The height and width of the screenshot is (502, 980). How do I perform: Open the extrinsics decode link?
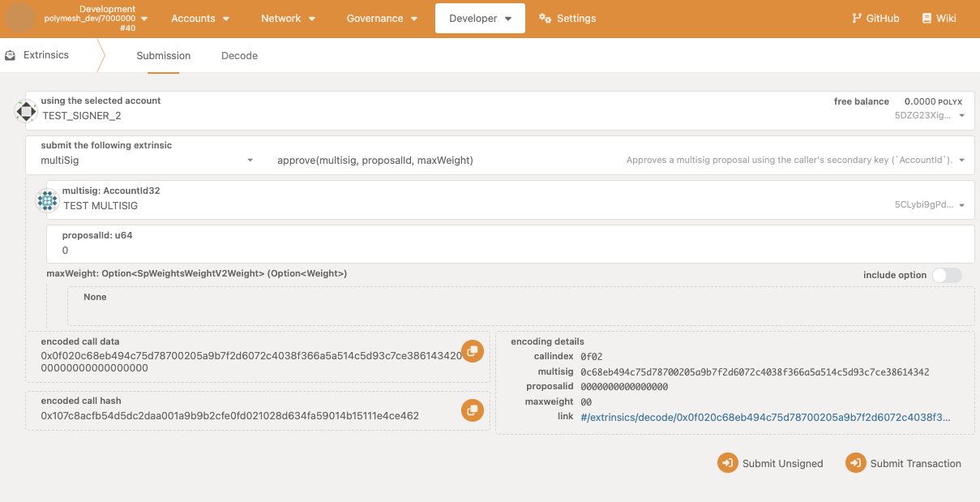pos(765,417)
